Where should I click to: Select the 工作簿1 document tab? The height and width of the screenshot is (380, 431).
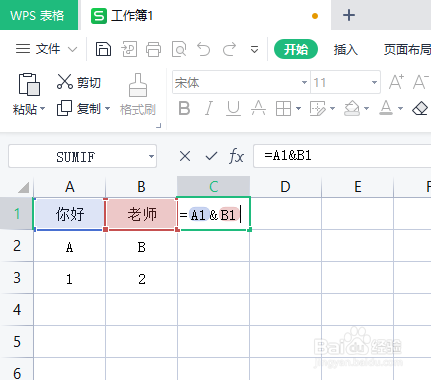click(x=206, y=15)
